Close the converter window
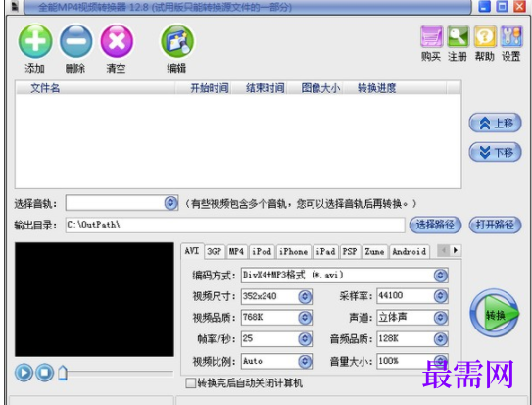532x405 pixels. tap(519, 6)
